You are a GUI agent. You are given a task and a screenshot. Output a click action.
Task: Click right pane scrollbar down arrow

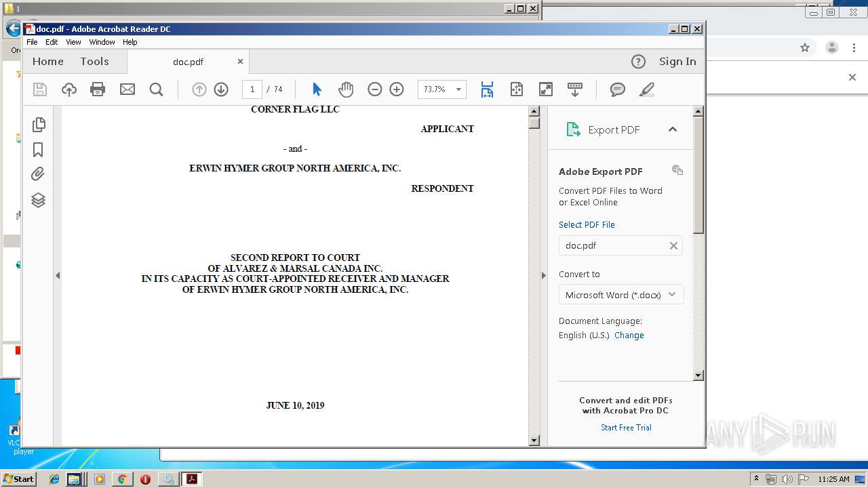pyautogui.click(x=698, y=375)
